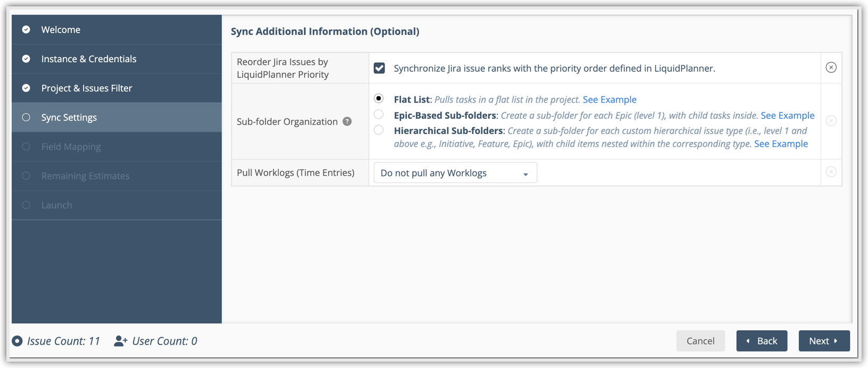
Task: Click the Welcome step checkmark icon
Action: [26, 30]
